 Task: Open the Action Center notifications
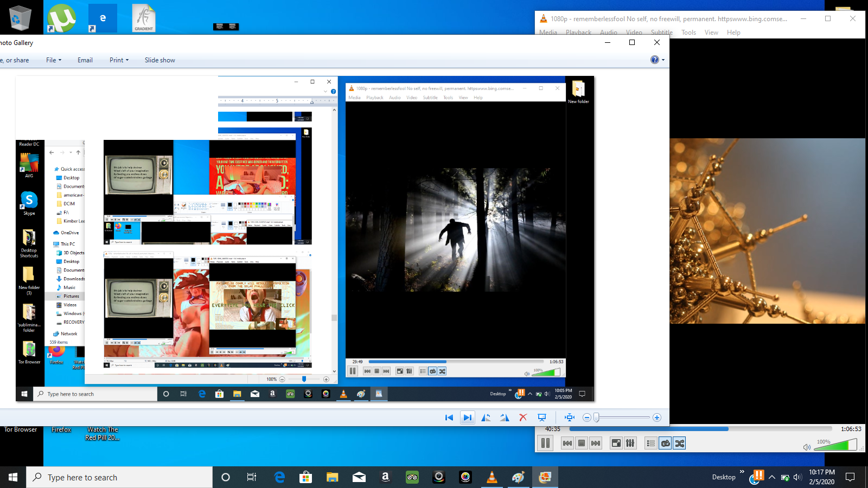[850, 477]
